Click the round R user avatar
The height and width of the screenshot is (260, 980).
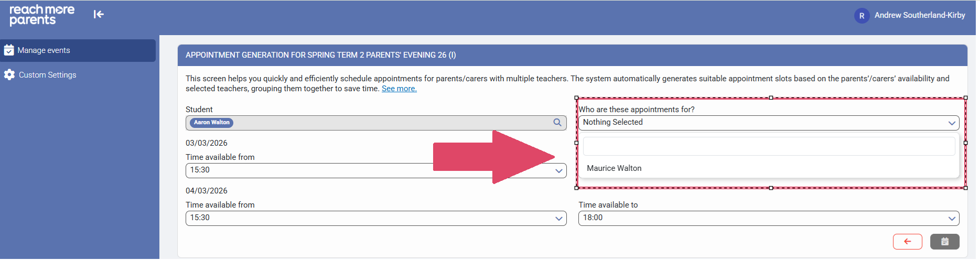(861, 16)
